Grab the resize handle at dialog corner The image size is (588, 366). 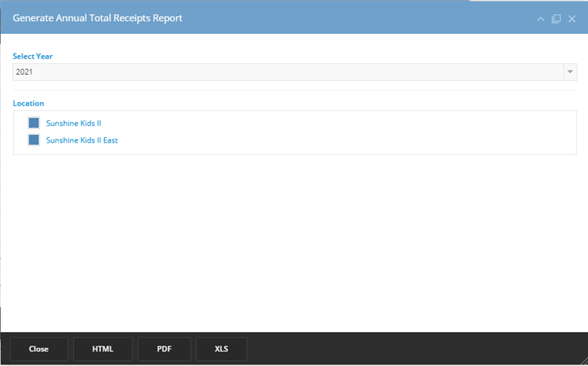[583, 361]
